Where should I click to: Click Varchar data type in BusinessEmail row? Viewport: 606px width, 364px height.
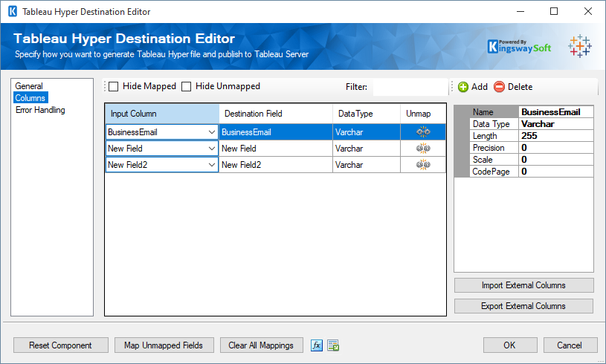pos(366,132)
